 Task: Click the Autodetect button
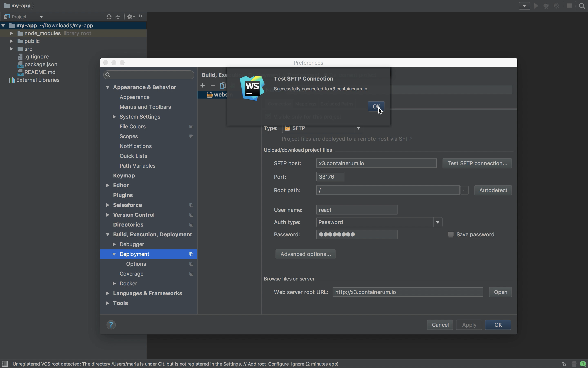click(493, 190)
